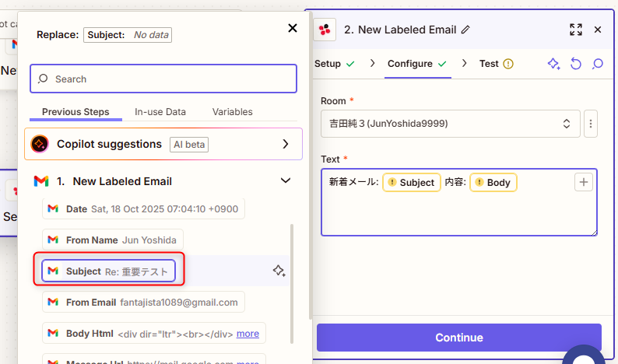Click the expand fullscreen icon in step panel
This screenshot has width=618, height=364.
tap(575, 30)
